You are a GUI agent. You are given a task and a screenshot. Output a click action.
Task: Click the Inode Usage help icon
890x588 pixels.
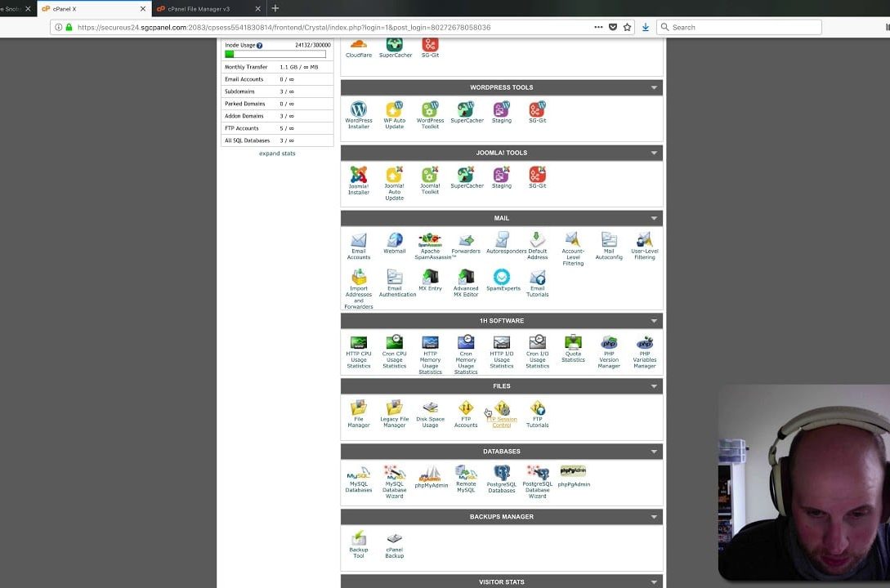coord(259,46)
